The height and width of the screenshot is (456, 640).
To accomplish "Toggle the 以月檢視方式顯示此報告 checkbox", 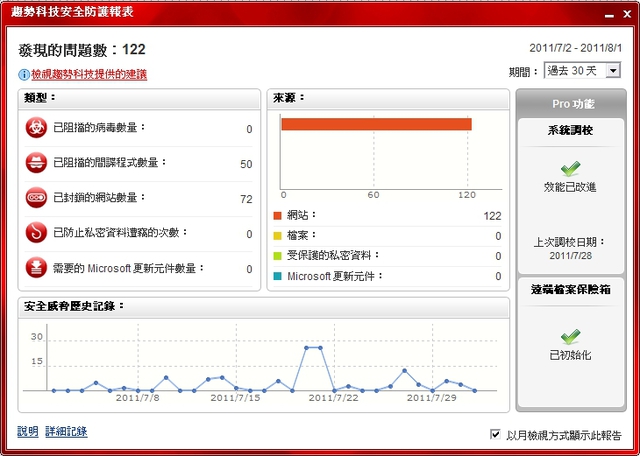I will pyautogui.click(x=496, y=435).
